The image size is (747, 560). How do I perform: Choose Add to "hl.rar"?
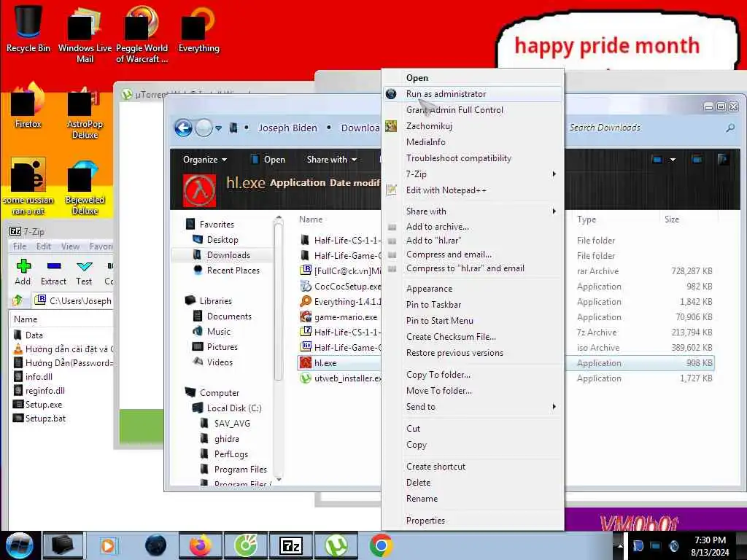tap(473, 241)
